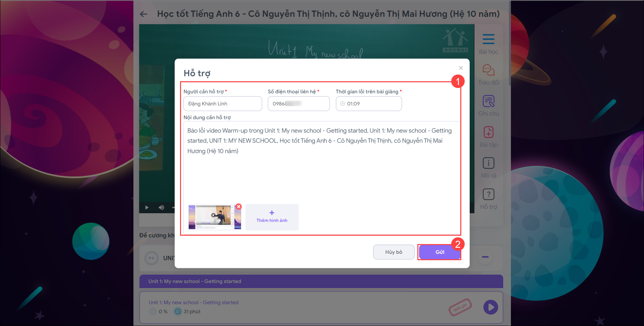
Task: Set the Thời gian lỗi time field
Action: point(369,104)
